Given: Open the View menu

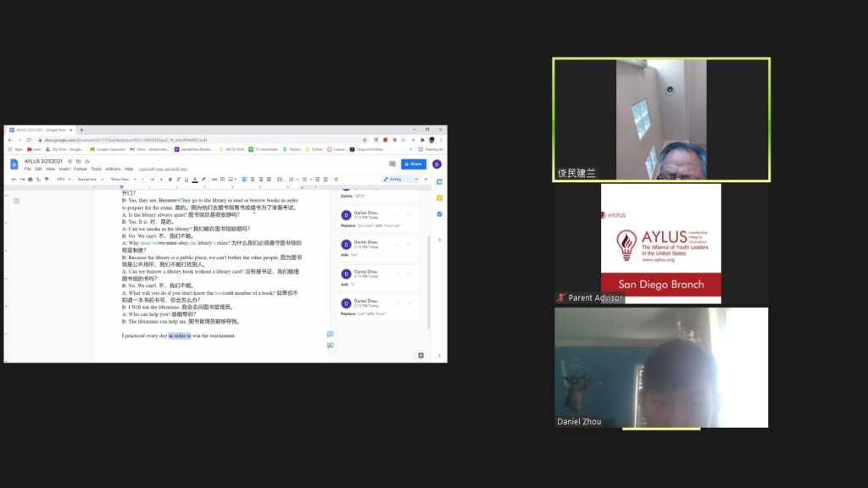Looking at the screenshot, I should pos(50,169).
